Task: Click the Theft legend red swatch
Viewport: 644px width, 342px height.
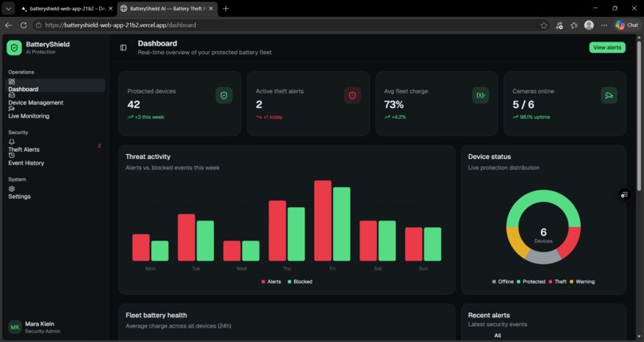Action: pos(551,281)
